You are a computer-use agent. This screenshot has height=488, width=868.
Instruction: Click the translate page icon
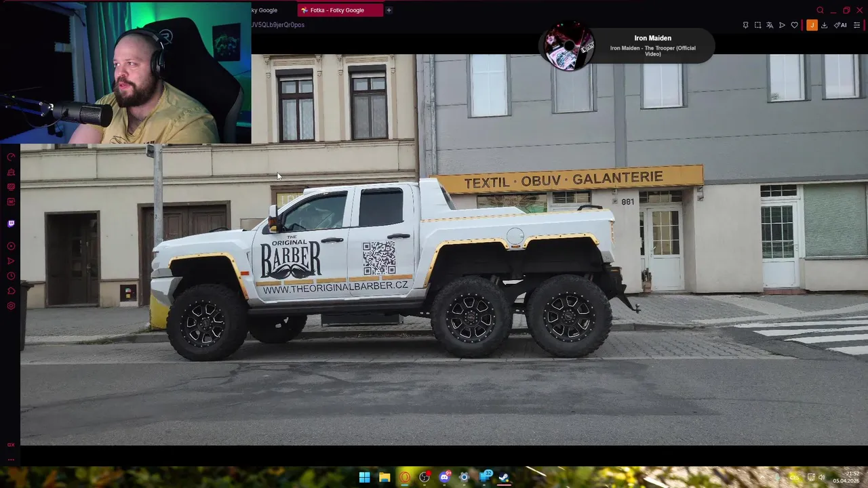tap(770, 25)
